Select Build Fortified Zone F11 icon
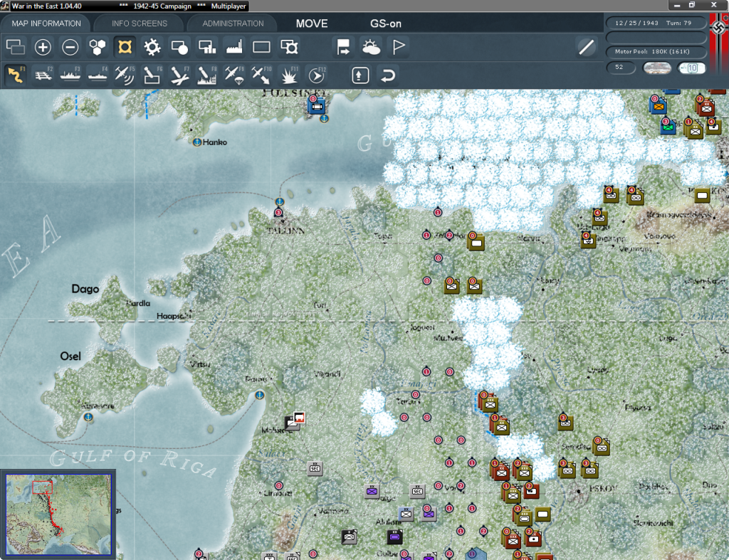 [x=289, y=75]
